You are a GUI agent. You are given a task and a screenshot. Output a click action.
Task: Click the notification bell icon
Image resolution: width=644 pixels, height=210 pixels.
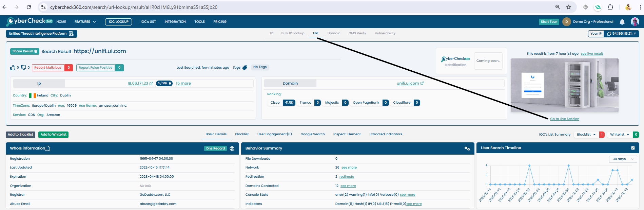point(622,22)
